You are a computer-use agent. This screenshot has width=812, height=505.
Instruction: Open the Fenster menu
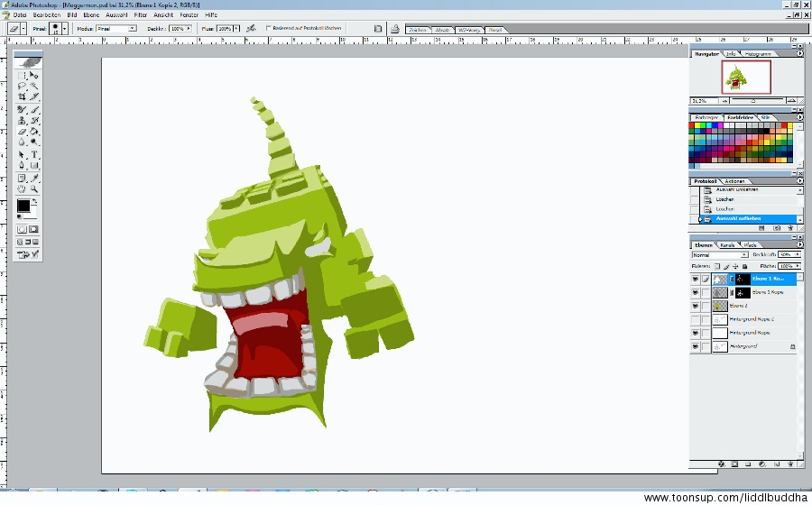pyautogui.click(x=189, y=15)
